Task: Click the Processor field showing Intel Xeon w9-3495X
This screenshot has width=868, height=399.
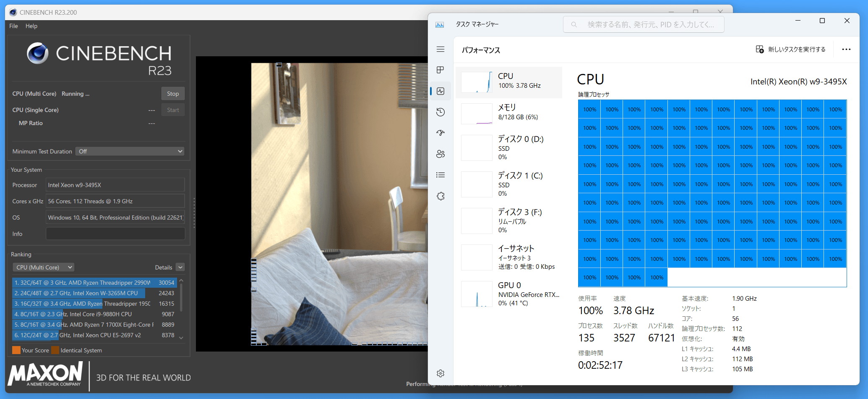Action: coord(115,185)
